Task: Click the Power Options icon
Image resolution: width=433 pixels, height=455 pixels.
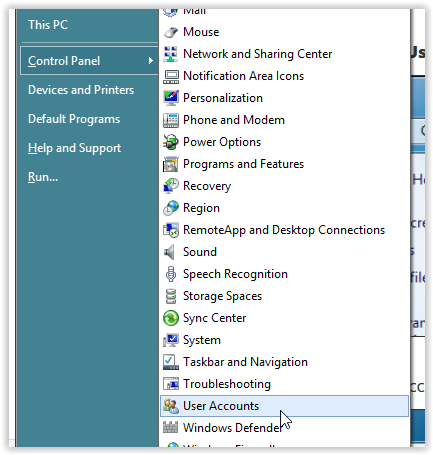Action: (x=171, y=142)
